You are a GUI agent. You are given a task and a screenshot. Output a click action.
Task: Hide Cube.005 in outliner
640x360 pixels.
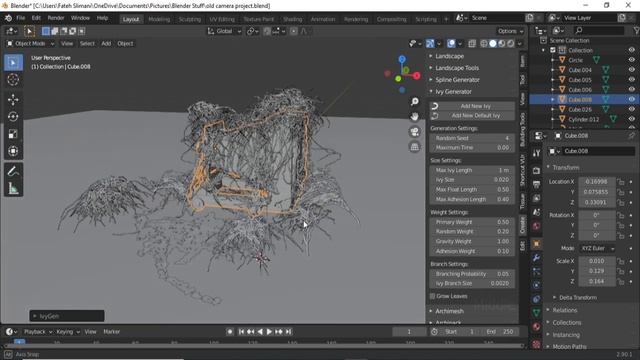(x=631, y=80)
